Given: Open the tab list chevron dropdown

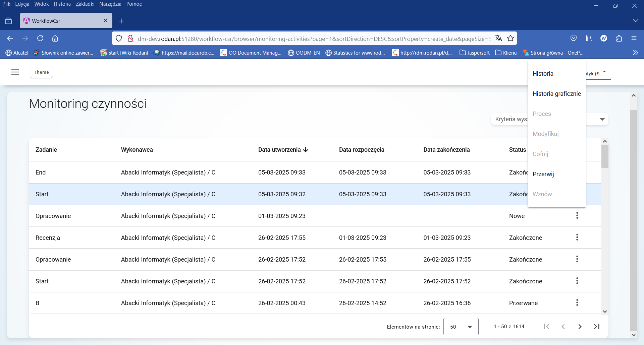Looking at the screenshot, I should [636, 20].
